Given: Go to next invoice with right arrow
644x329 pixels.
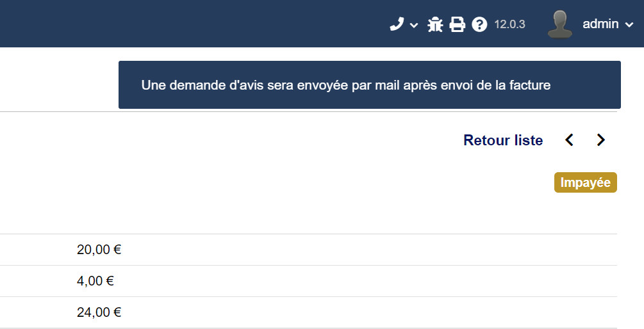Looking at the screenshot, I should [x=600, y=140].
